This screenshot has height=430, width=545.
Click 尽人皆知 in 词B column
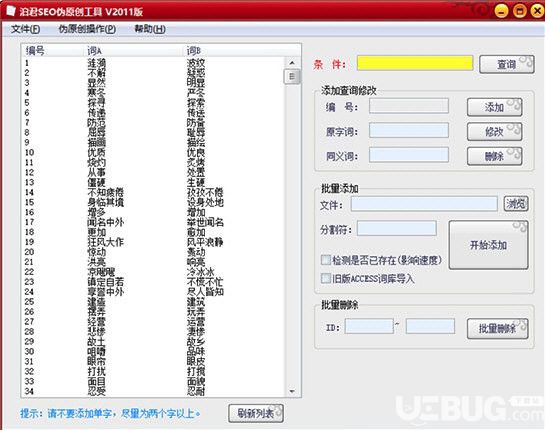point(205,292)
